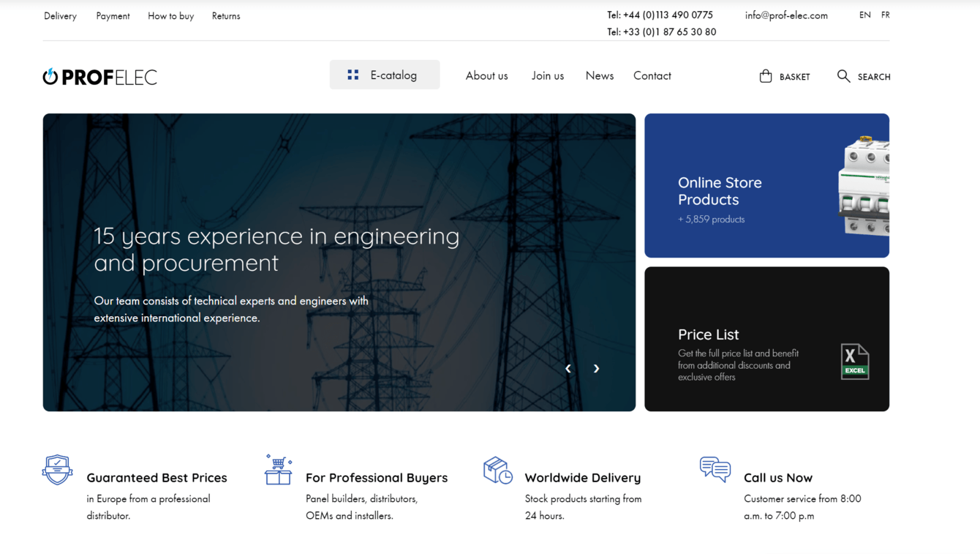This screenshot has width=980, height=554.
Task: Email info@prof-elec.com
Action: point(786,15)
